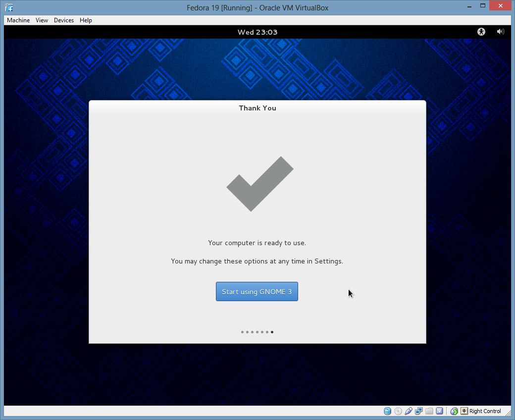Click the Right Control host key label

tap(485, 411)
